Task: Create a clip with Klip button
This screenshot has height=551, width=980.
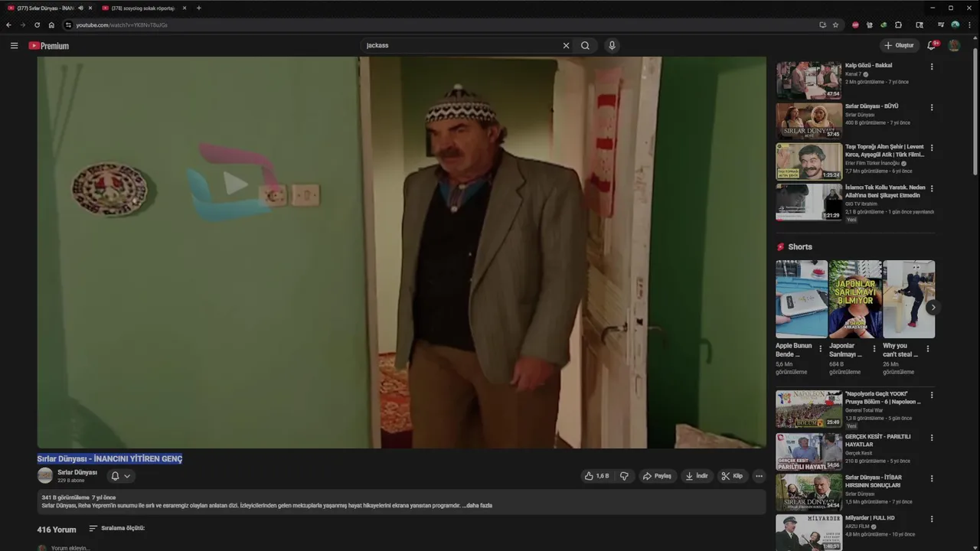Action: [732, 476]
